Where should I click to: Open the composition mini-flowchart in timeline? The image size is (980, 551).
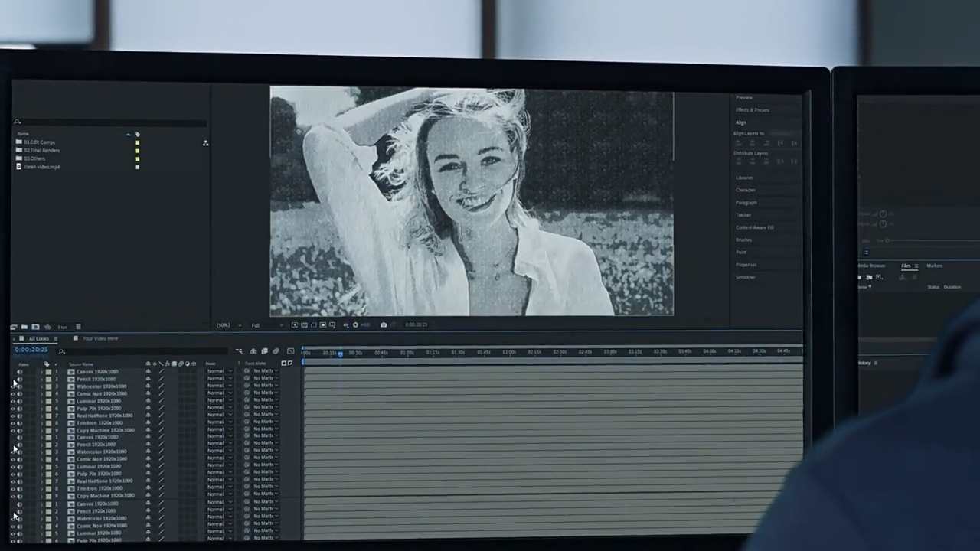(239, 351)
